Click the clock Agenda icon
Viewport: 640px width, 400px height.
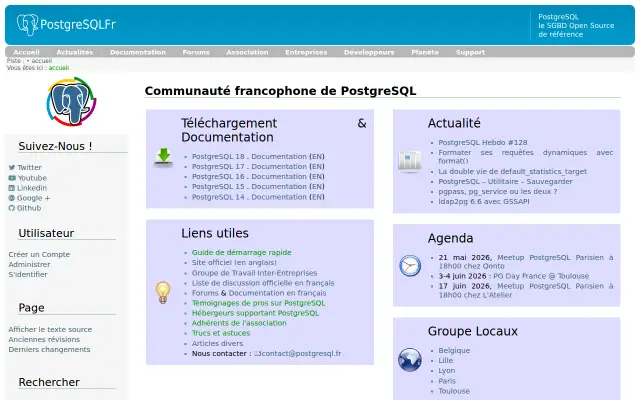click(x=410, y=266)
